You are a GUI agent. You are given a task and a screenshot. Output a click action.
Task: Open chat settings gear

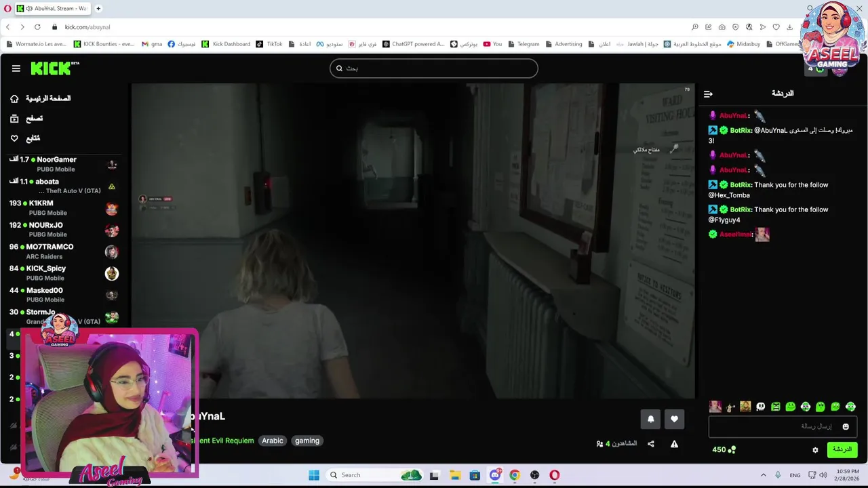click(815, 449)
